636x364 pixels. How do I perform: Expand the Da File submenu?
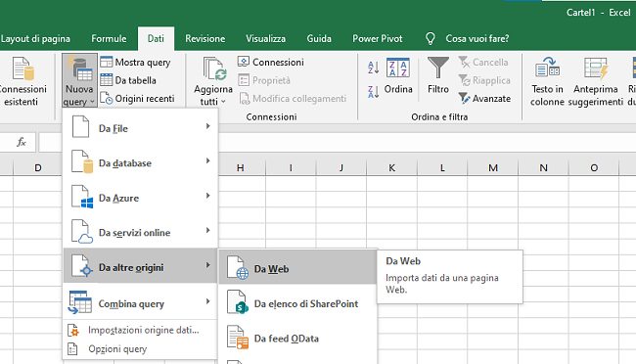(140, 128)
